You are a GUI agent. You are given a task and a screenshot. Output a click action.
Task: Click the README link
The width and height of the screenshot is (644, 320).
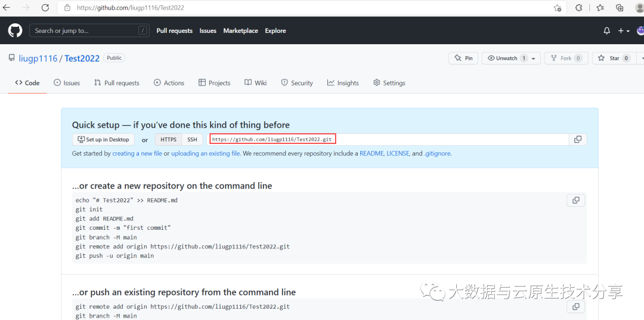tap(371, 153)
